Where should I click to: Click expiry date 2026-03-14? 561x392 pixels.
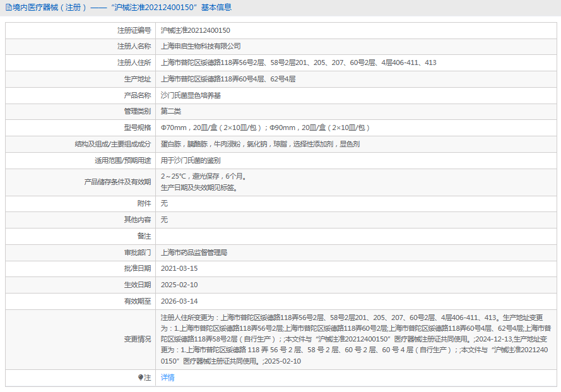click(179, 302)
